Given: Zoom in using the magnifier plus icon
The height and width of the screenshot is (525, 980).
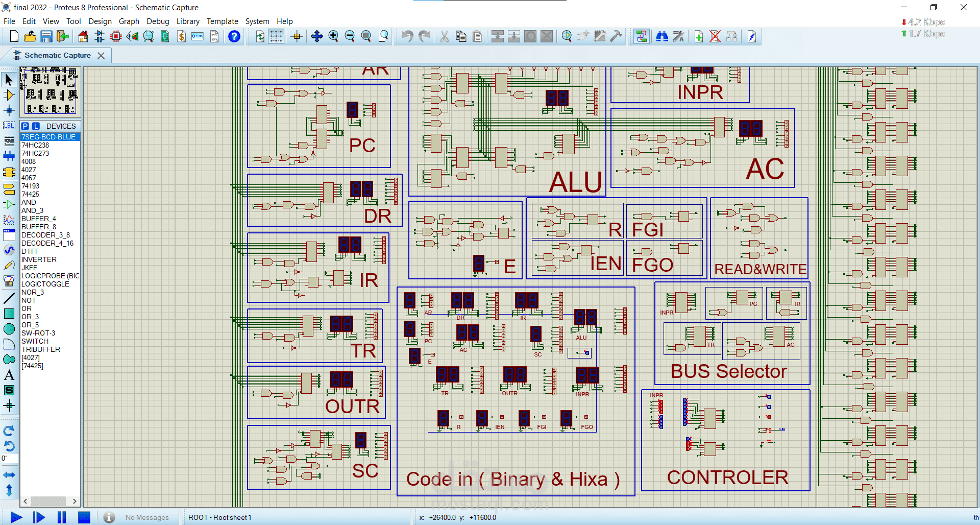Looking at the screenshot, I should [333, 36].
